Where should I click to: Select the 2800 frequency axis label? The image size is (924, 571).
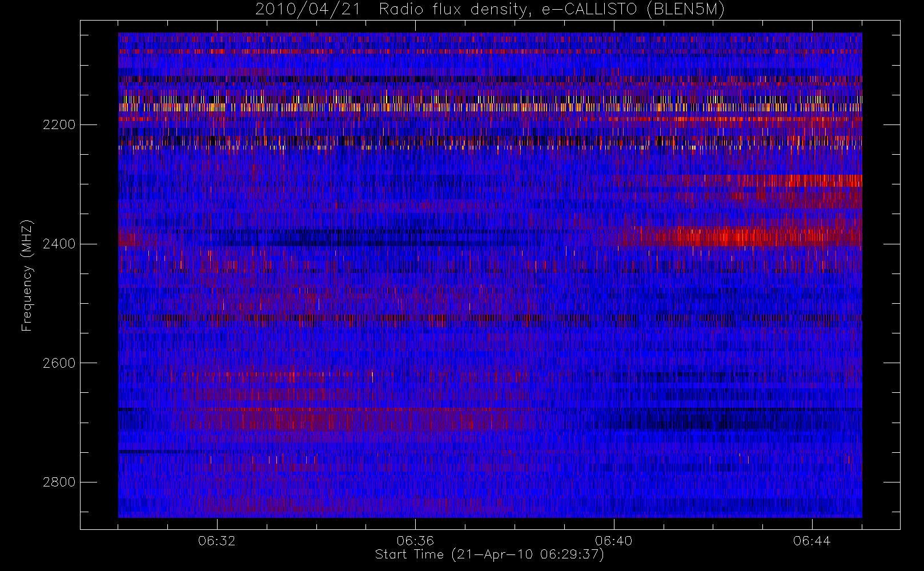[59, 482]
